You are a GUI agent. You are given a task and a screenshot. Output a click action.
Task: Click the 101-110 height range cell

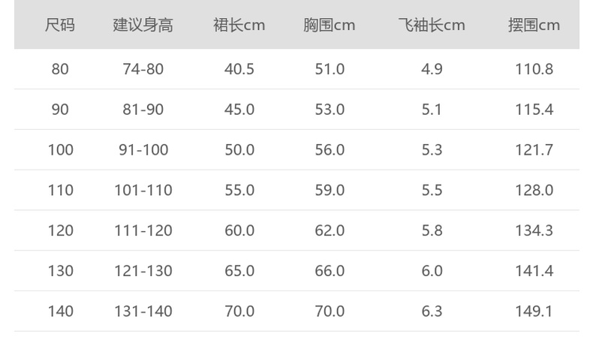pyautogui.click(x=143, y=191)
